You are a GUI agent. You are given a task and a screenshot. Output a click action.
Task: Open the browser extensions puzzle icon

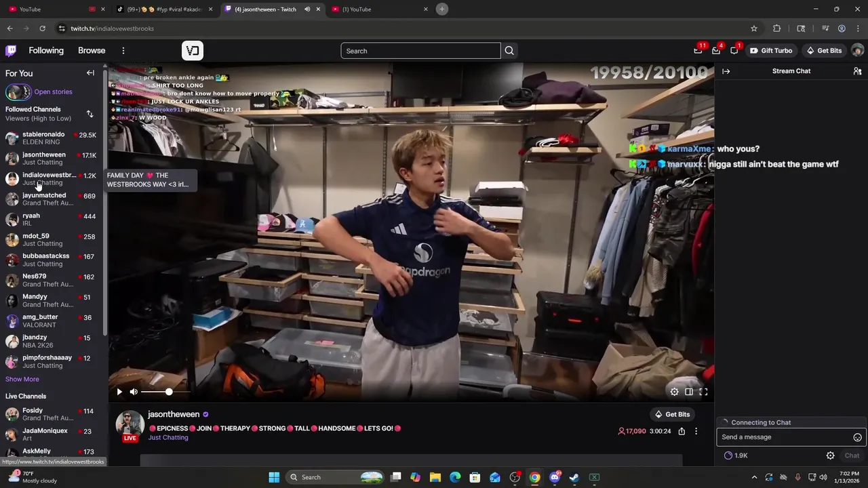coord(776,28)
